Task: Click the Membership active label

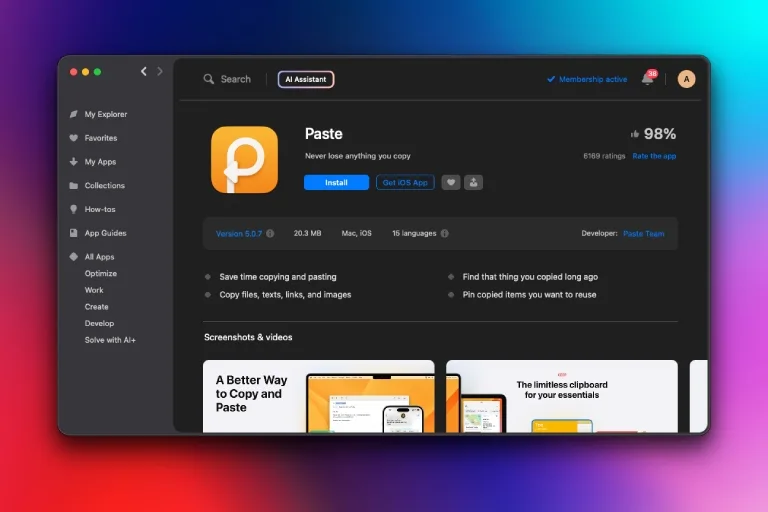Action: pos(593,79)
